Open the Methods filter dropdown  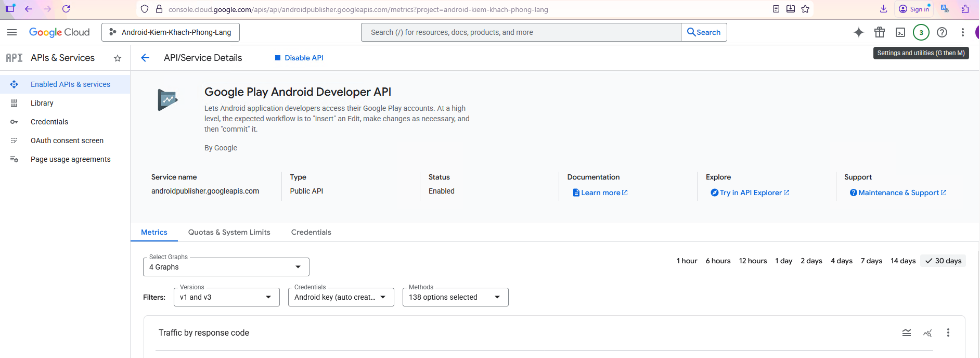pos(455,297)
